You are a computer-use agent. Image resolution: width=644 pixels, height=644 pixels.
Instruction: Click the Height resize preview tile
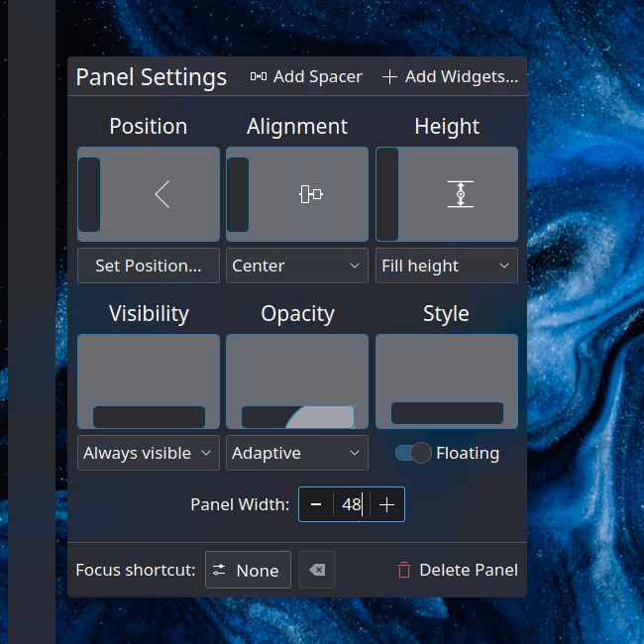tap(447, 194)
